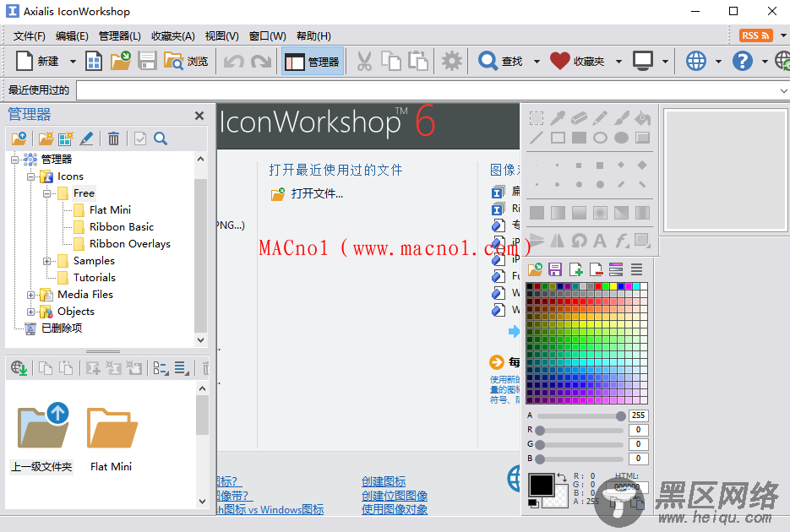Screen dimensions: 790x532
Task: Click the open palette folder icon
Action: 535,269
